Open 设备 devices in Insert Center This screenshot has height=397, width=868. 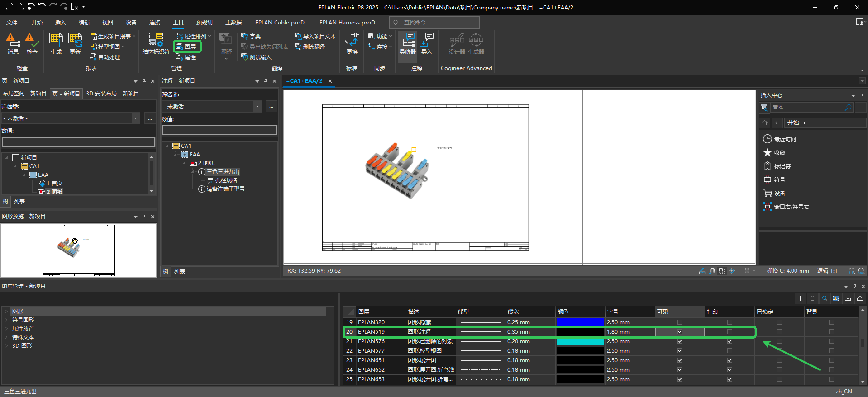coord(774,193)
